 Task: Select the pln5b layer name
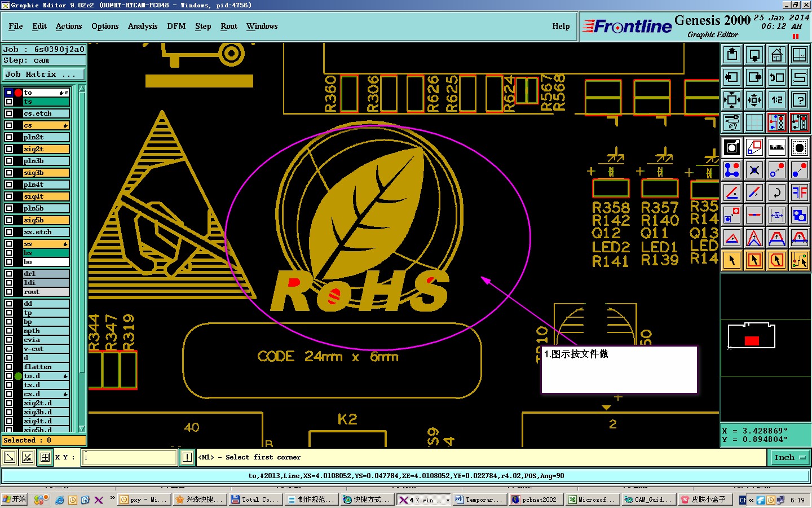(46, 208)
